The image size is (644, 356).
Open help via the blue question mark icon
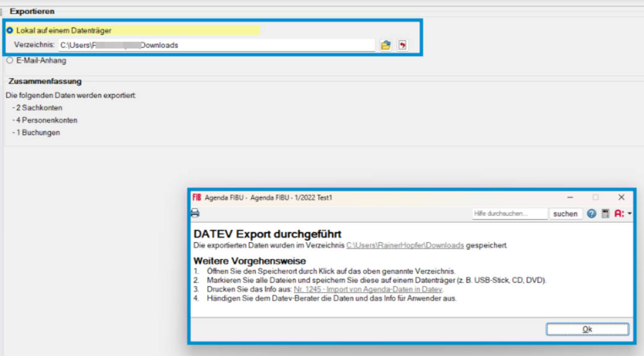click(592, 214)
